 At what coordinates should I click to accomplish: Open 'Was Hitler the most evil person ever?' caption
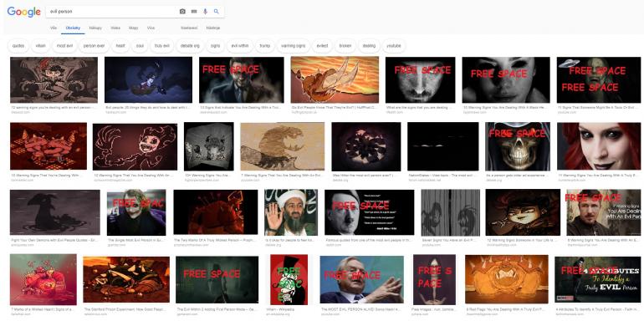(x=364, y=176)
